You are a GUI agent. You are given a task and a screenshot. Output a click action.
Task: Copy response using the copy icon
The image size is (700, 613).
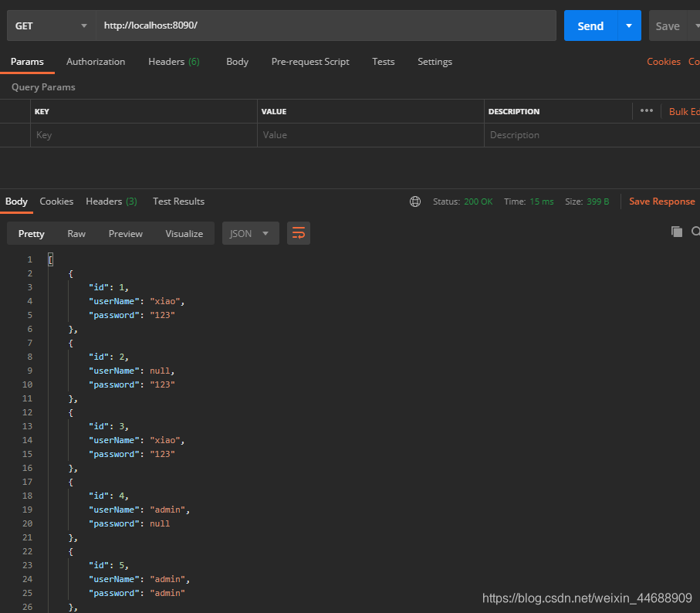pyautogui.click(x=677, y=232)
